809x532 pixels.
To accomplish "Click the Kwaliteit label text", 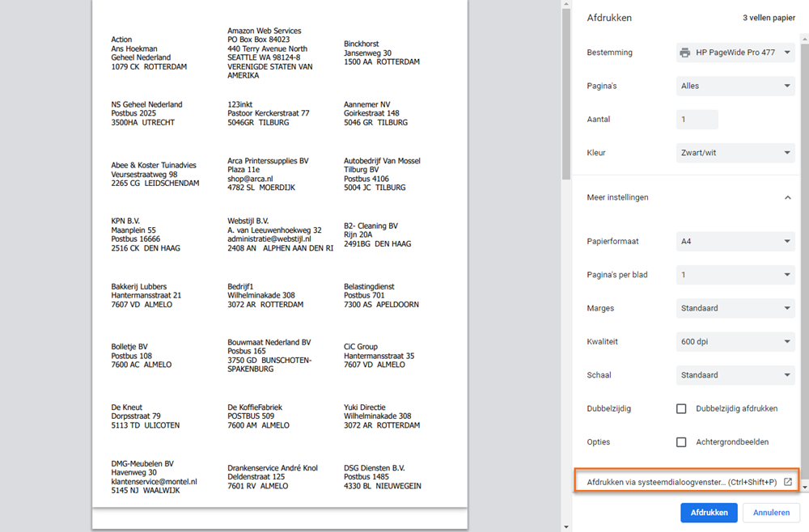I will 602,342.
